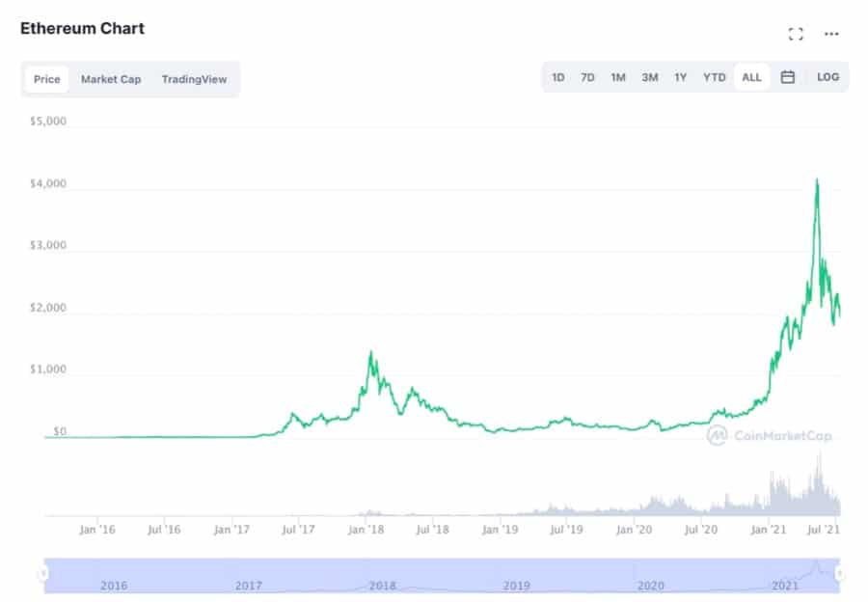
Task: Click the Jan '18 axis label
Action: pos(366,529)
